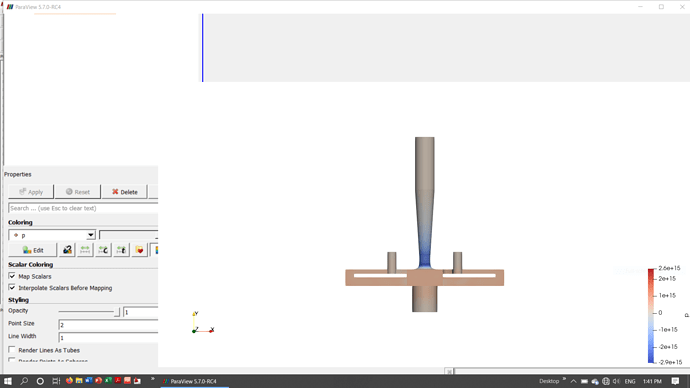The height and width of the screenshot is (388, 690).
Task: Click the Edit color map button
Action: coord(33,250)
